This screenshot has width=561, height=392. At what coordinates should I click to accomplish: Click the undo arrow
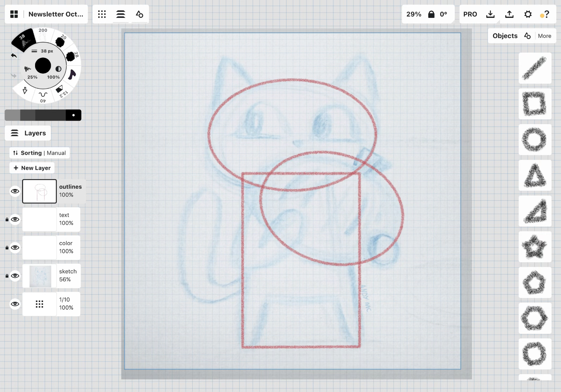[x=14, y=55]
